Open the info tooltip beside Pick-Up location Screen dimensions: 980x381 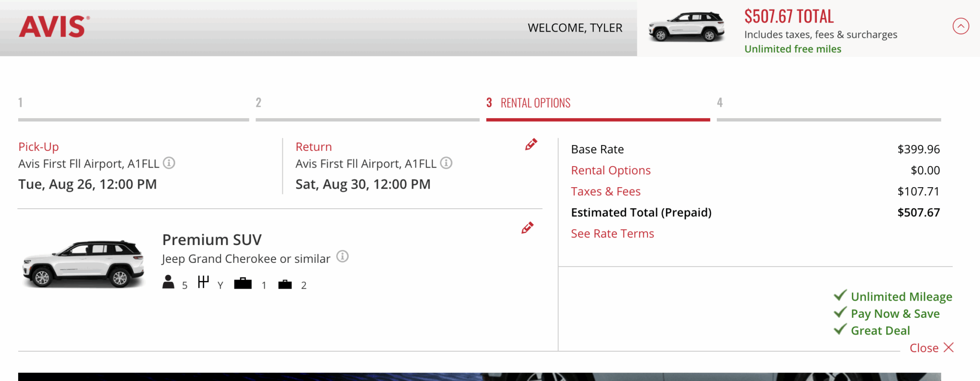click(168, 163)
